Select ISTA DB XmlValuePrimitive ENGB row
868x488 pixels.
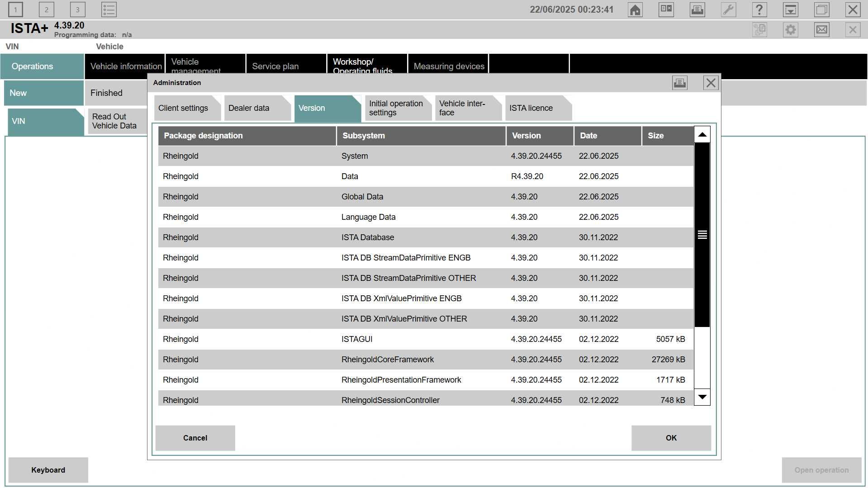[426, 298]
